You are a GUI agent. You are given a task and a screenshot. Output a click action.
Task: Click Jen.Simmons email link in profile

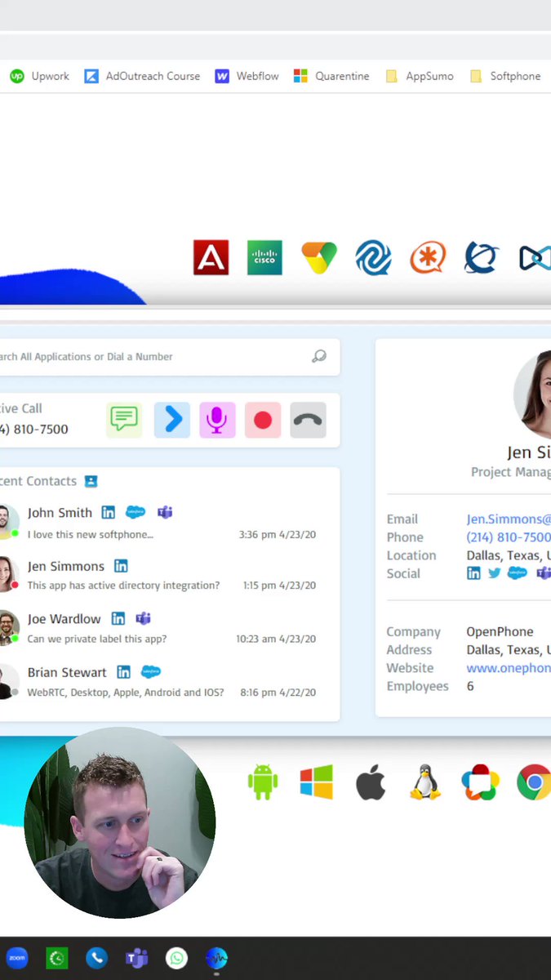tap(509, 519)
